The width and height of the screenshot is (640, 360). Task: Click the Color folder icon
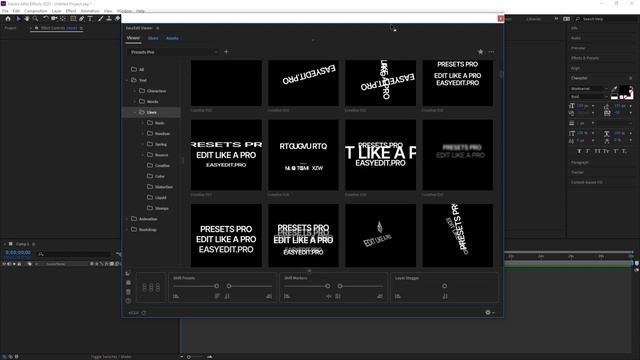click(150, 176)
